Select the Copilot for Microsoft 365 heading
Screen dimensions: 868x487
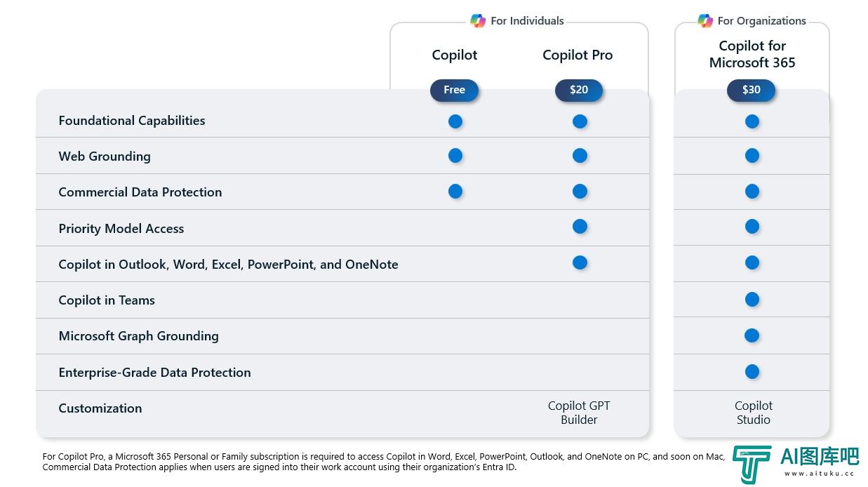pos(752,54)
